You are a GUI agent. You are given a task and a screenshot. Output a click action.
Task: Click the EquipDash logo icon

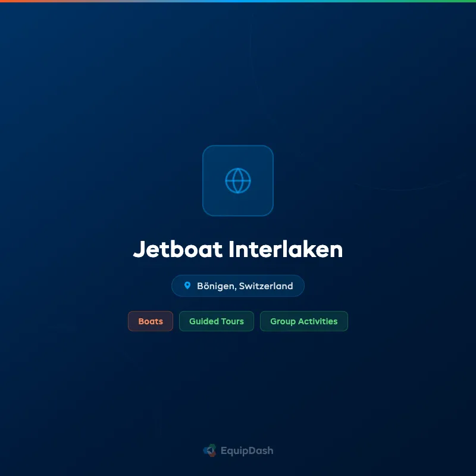[x=210, y=450]
